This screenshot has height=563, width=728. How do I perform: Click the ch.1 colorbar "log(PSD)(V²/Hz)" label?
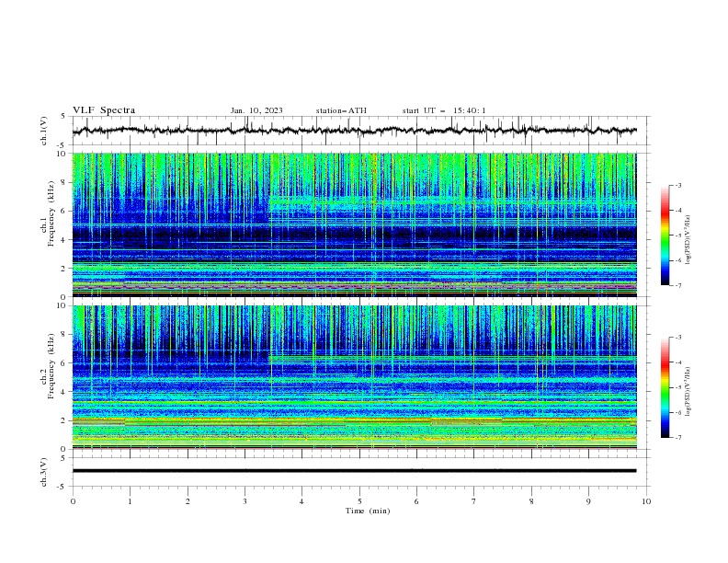pos(688,240)
